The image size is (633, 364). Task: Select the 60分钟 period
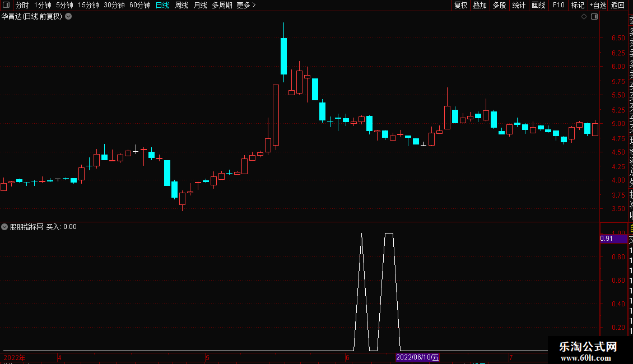click(x=139, y=5)
